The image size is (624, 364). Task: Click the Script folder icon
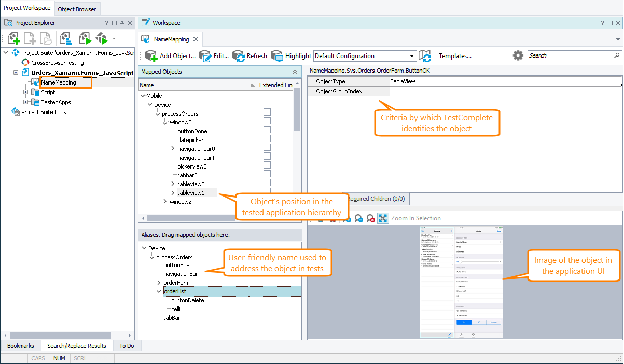tap(35, 92)
